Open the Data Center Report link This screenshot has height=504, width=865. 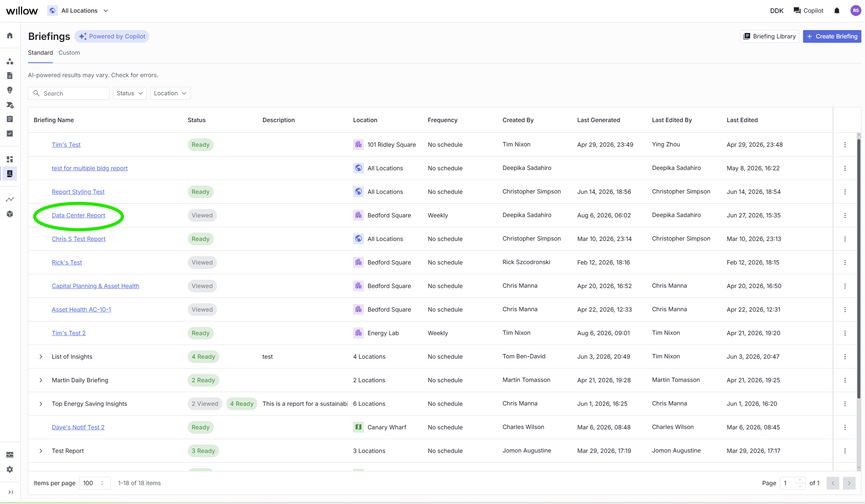click(x=78, y=215)
